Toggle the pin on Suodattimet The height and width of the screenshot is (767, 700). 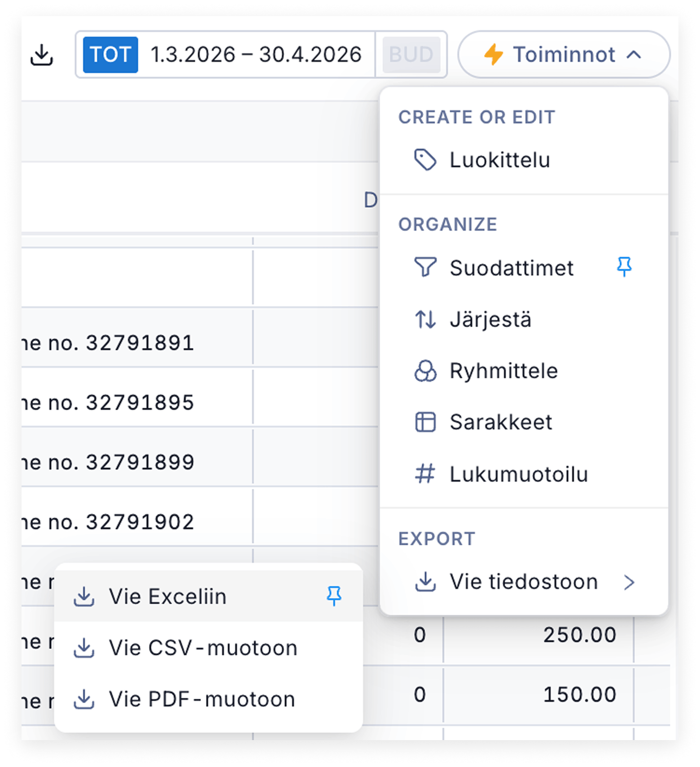point(624,267)
